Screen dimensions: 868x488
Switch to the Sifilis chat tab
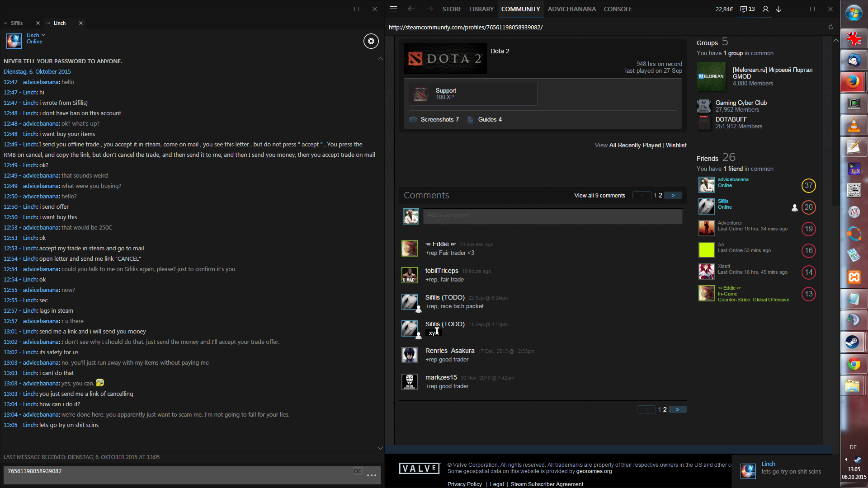point(17,23)
